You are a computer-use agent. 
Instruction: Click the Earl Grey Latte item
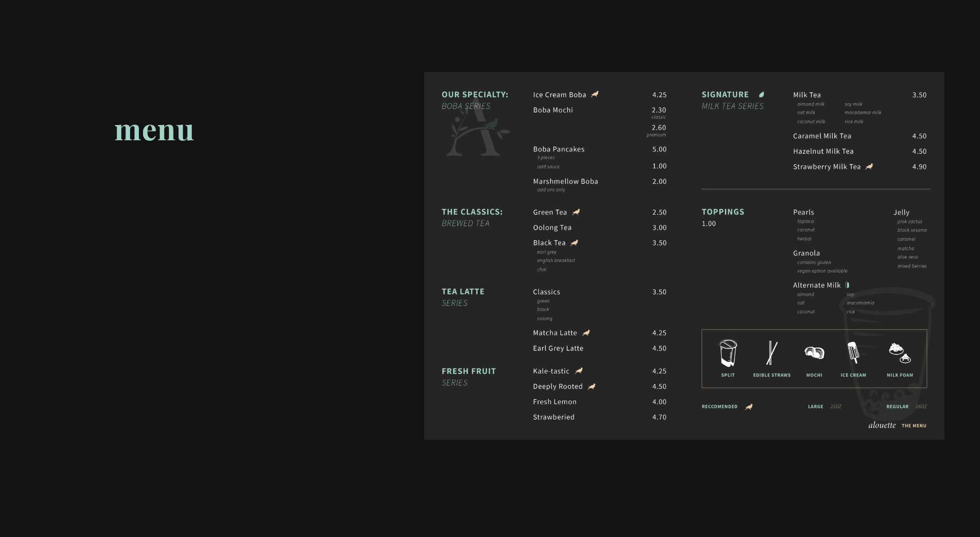[558, 348]
